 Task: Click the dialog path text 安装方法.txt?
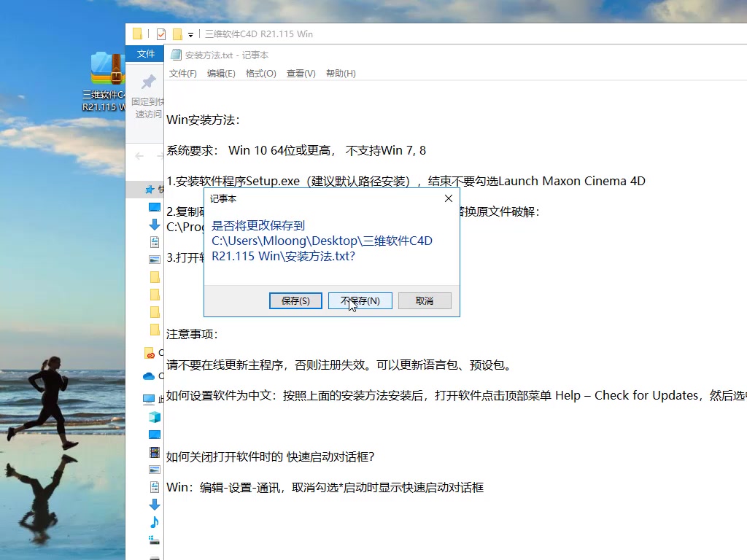(x=320, y=256)
